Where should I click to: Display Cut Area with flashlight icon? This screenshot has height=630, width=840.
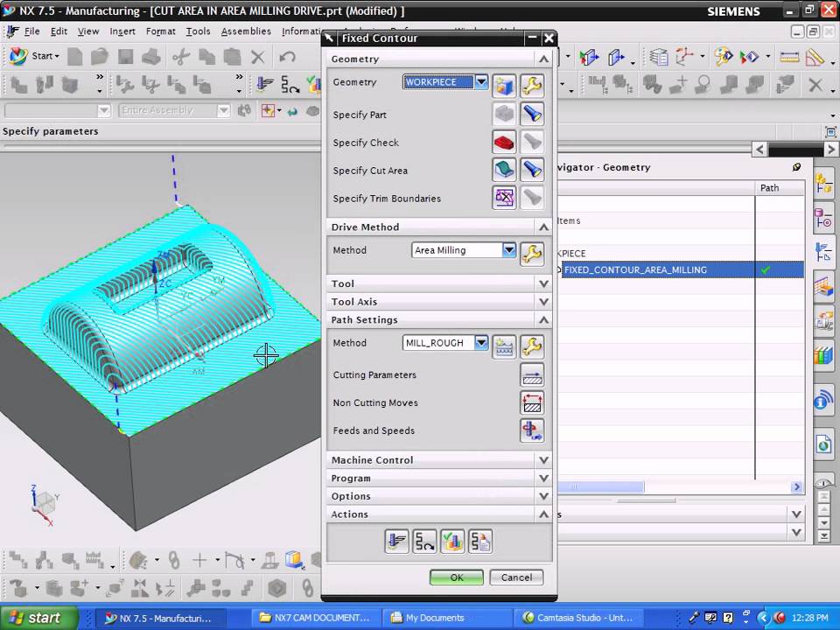(x=532, y=170)
